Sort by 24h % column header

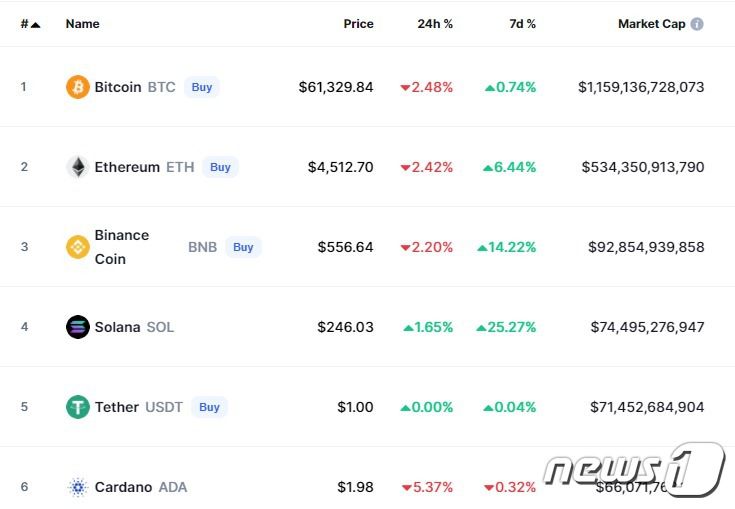[435, 24]
